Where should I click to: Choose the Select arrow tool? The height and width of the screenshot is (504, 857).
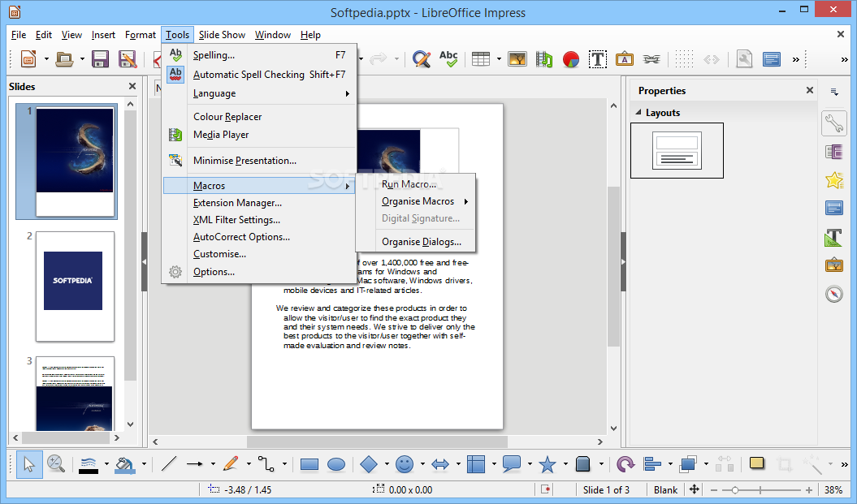[29, 464]
